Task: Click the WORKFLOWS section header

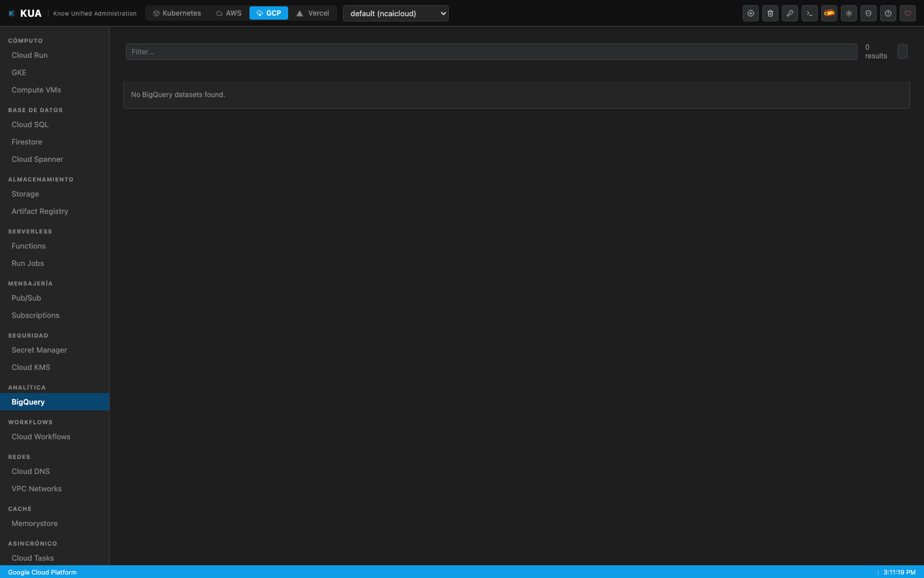Action: [x=30, y=423]
